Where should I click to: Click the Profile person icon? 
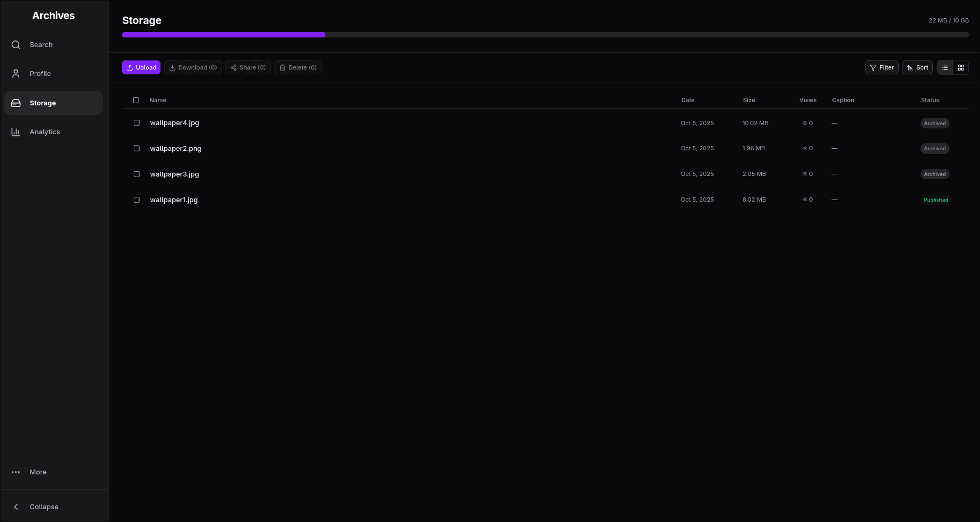point(16,74)
